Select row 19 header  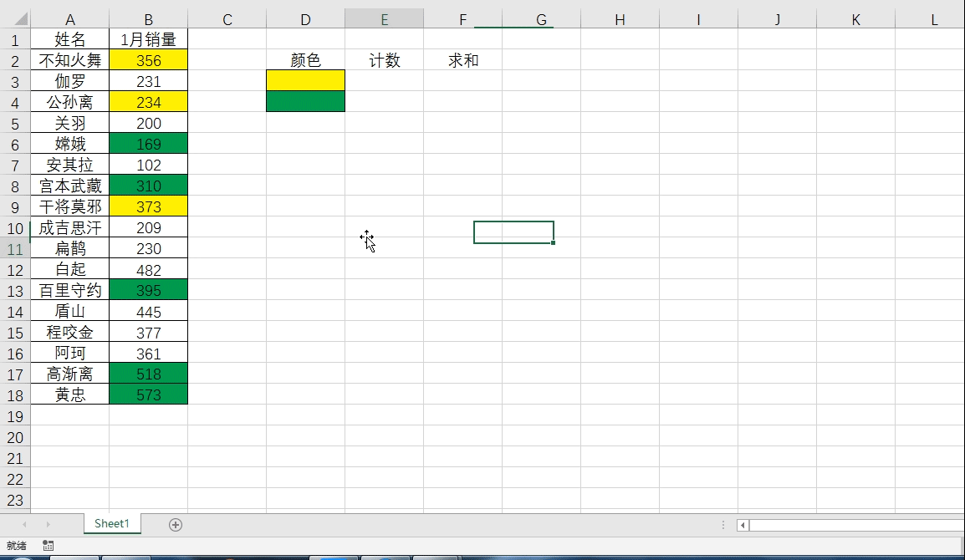pos(15,416)
